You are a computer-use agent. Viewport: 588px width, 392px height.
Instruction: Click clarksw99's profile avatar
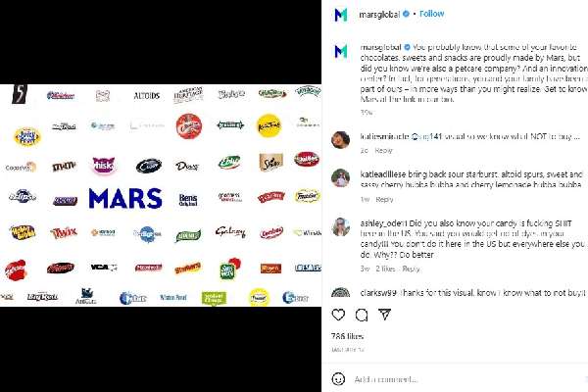340,293
